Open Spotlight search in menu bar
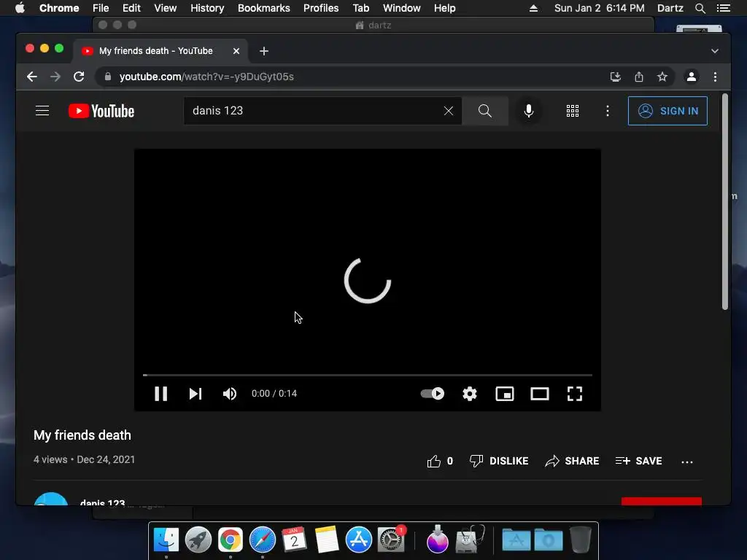 point(700,8)
